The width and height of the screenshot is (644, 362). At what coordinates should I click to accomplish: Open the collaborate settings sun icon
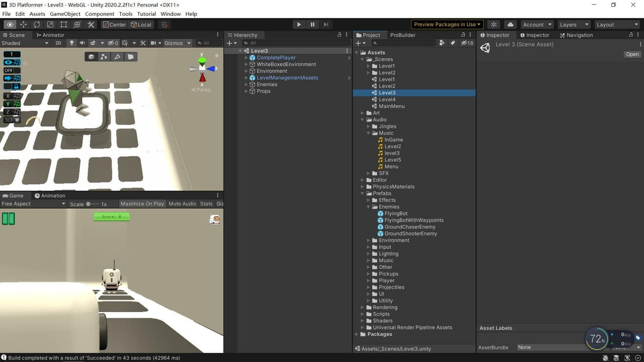coord(494,24)
